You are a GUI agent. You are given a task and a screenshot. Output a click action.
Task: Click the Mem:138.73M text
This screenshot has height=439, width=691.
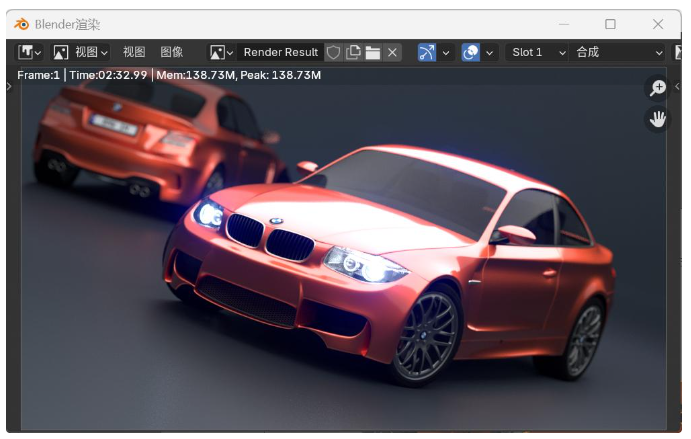(x=196, y=75)
